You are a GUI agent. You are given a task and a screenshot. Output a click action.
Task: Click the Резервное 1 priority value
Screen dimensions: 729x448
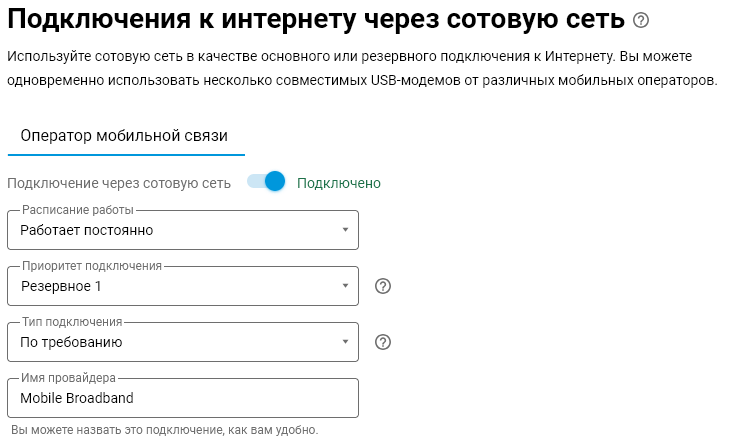[x=61, y=286]
